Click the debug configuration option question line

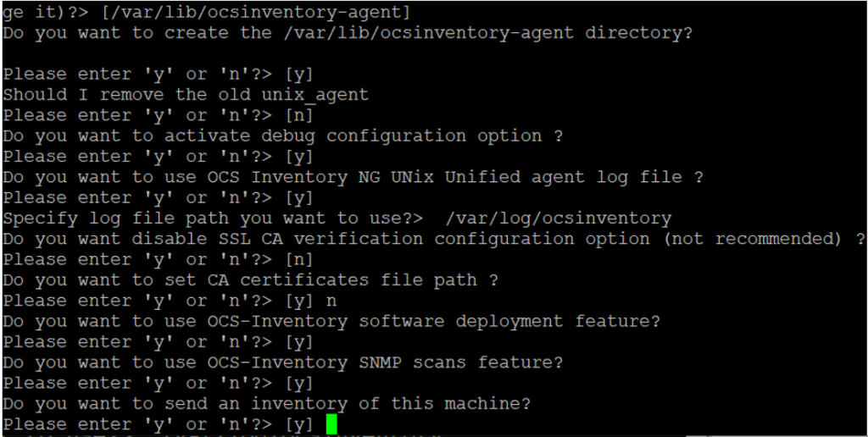(x=282, y=136)
